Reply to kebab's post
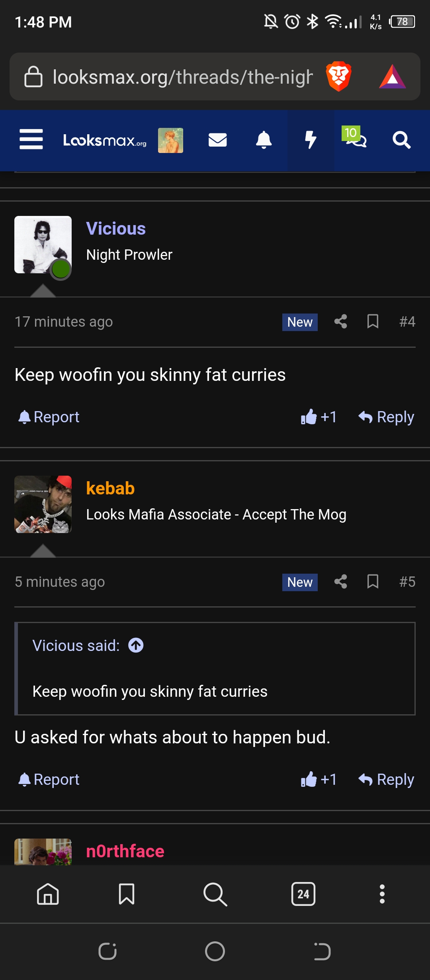 pyautogui.click(x=386, y=780)
